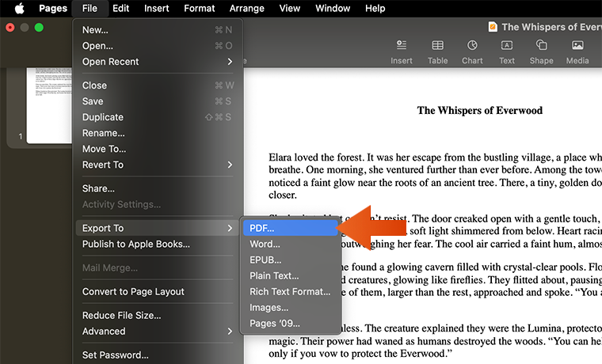
Task: Open the Window menu
Action: [333, 8]
